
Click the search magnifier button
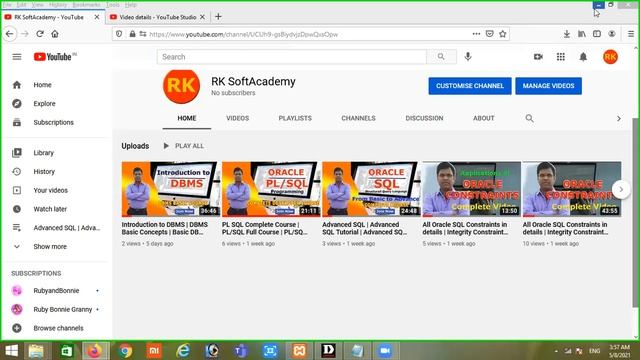coord(441,57)
